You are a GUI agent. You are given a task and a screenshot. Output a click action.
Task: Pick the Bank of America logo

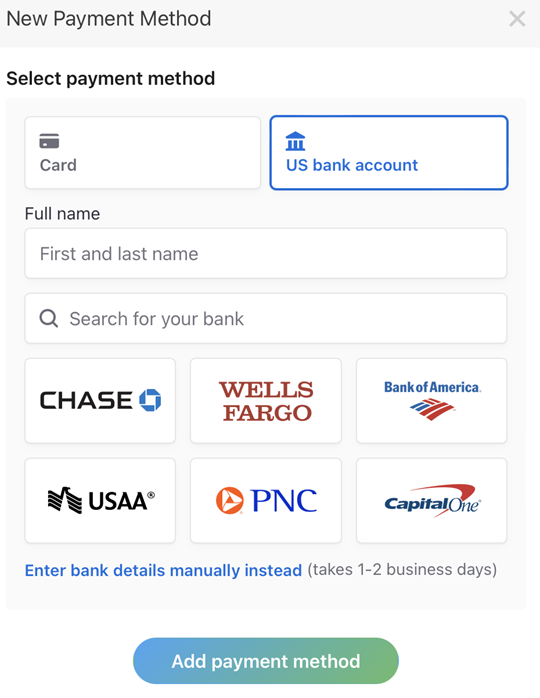coord(431,401)
